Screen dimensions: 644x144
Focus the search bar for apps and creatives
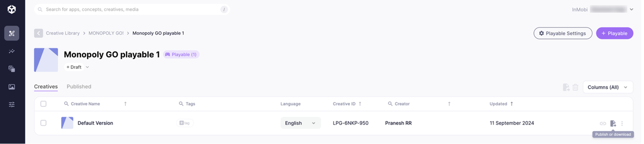pyautogui.click(x=132, y=9)
